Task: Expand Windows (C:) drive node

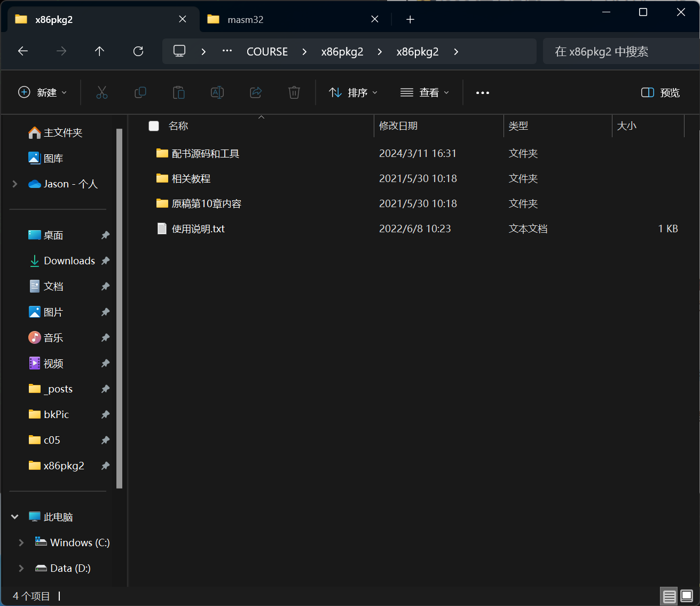Action: pyautogui.click(x=21, y=542)
